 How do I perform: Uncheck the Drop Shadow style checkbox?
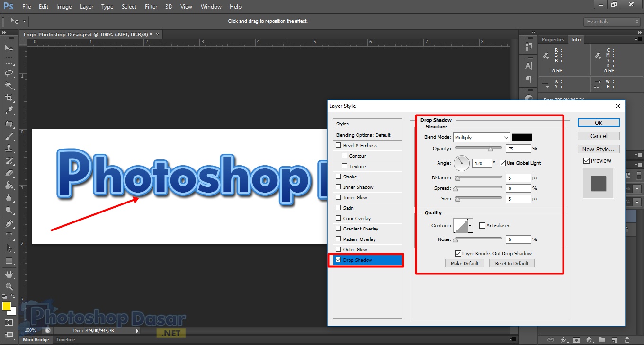coord(338,260)
